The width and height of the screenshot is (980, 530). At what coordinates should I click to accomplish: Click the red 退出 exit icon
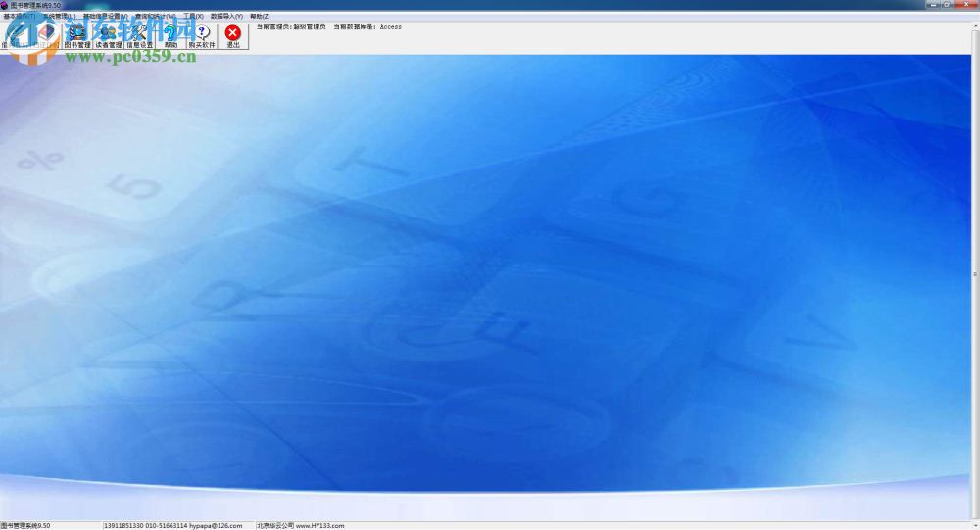click(233, 36)
